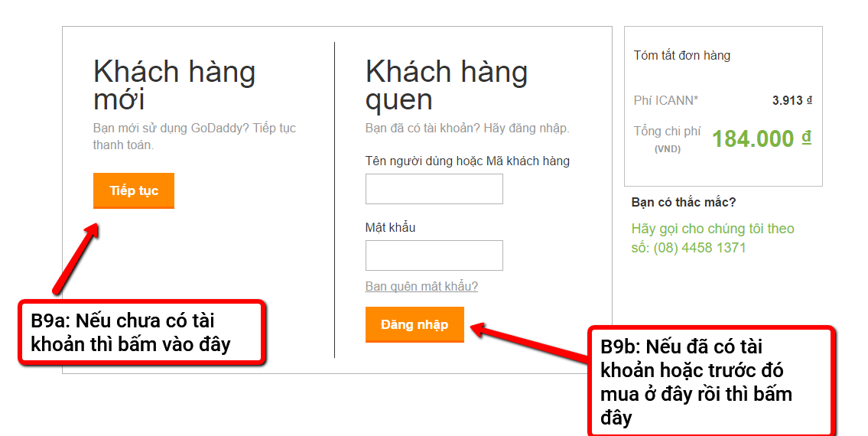Viewport: 868px width, 436px height.
Task: Click the Tên người dùng hoặc Mã khách hàng label
Action: (467, 161)
